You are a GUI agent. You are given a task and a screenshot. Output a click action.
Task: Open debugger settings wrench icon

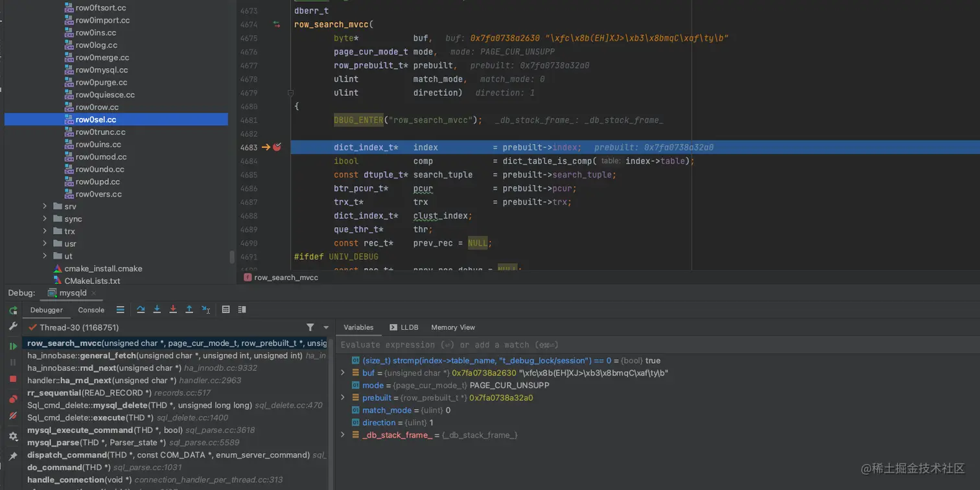tap(13, 327)
